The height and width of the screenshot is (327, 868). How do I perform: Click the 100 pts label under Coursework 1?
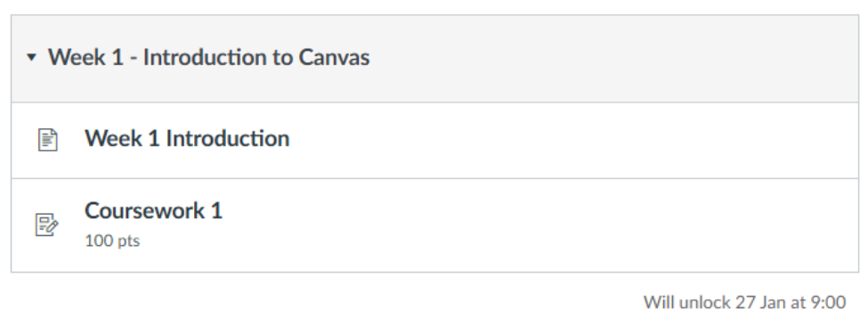[112, 241]
